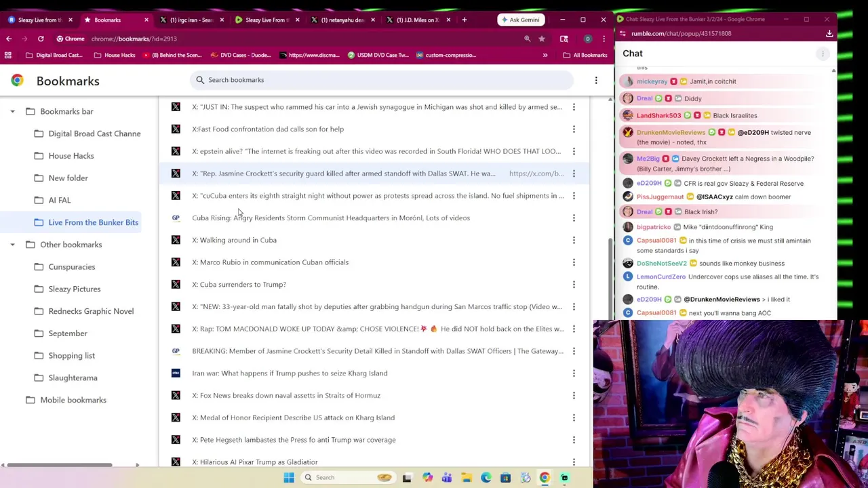
Task: Click the 'Cuba Rising: Angry Residents Storm' bookmark
Action: point(375,218)
